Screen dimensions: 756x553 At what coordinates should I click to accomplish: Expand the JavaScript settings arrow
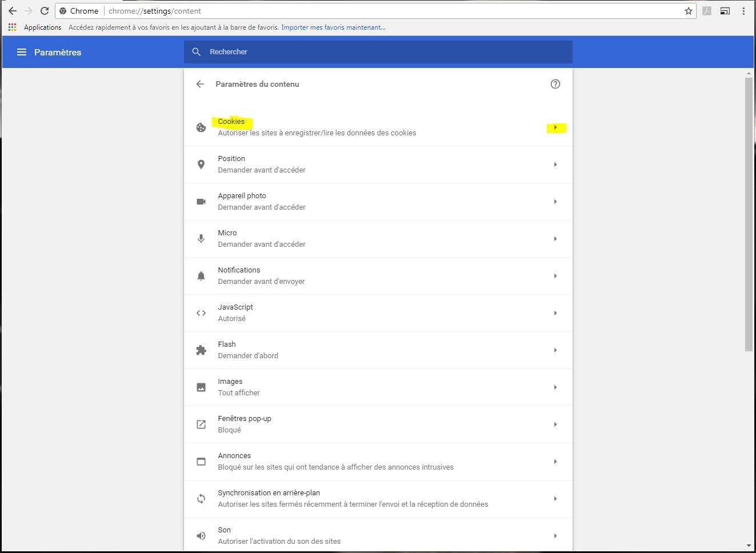tap(555, 313)
